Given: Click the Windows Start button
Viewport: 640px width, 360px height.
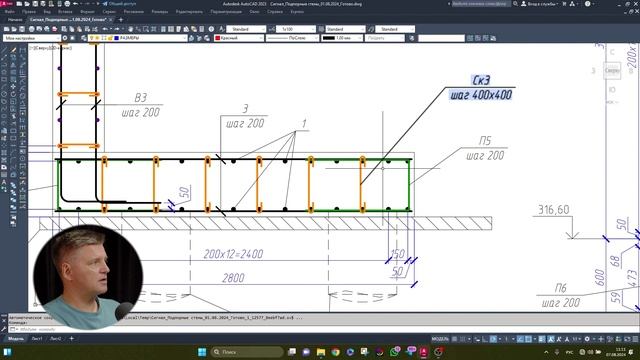Looking at the screenshot, I should (202, 352).
